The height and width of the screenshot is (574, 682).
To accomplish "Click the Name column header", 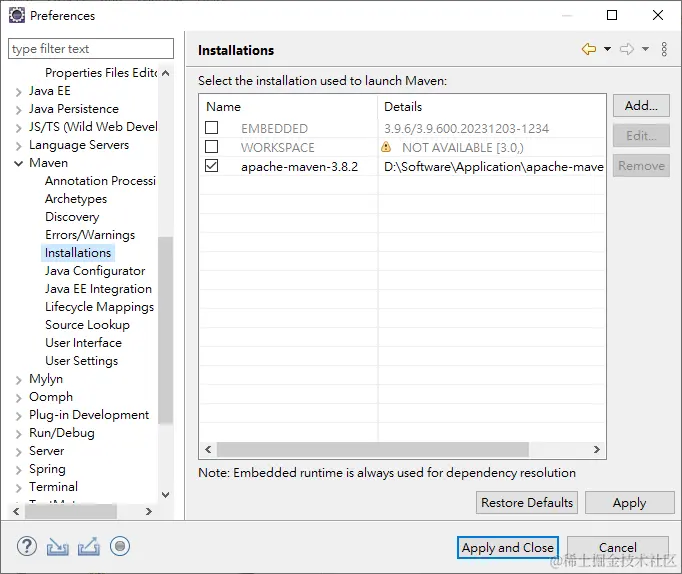I will (288, 107).
